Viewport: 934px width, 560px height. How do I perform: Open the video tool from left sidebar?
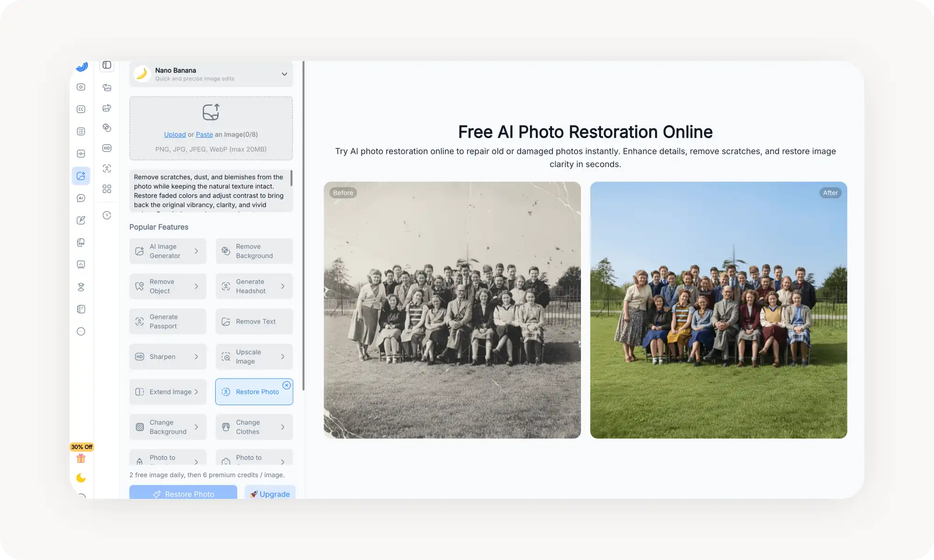[x=81, y=87]
